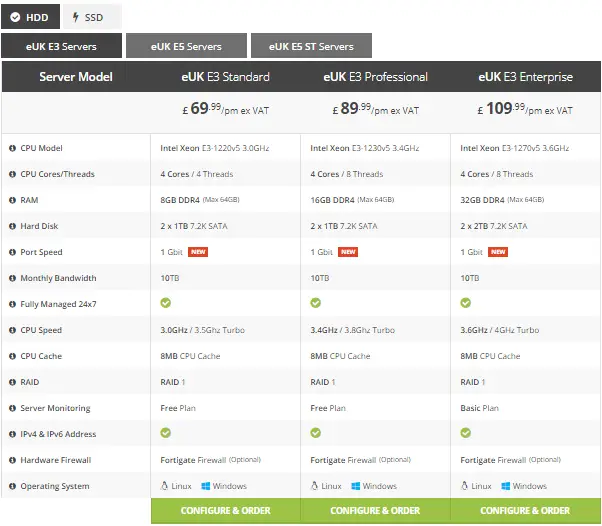Click the info icon beside RAID
The width and height of the screenshot is (602, 526).
[12, 382]
